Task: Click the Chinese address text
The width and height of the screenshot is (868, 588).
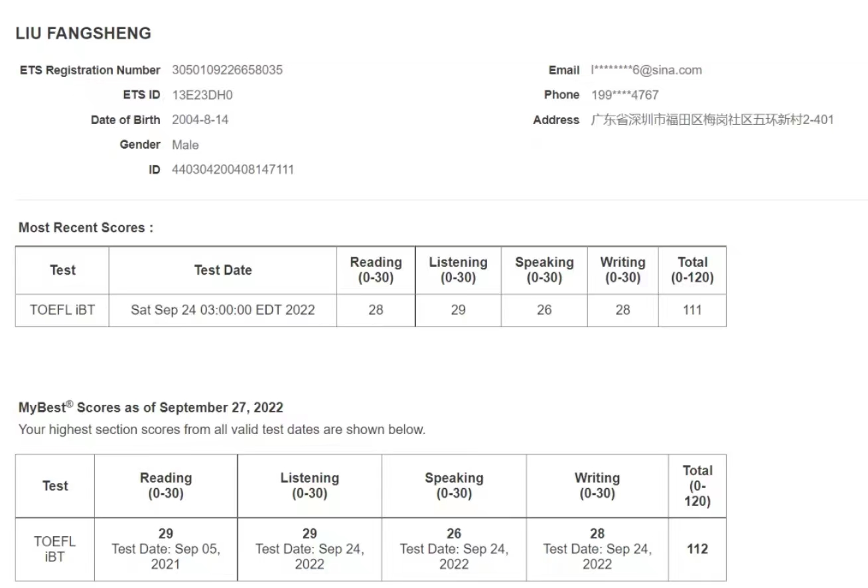Action: 711,120
